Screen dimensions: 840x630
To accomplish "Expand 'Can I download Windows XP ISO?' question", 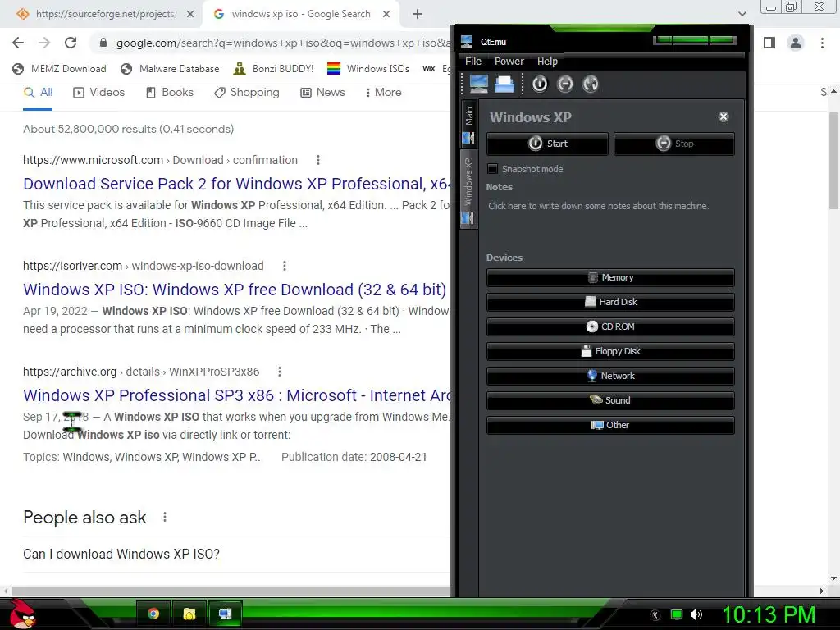I will [236, 554].
